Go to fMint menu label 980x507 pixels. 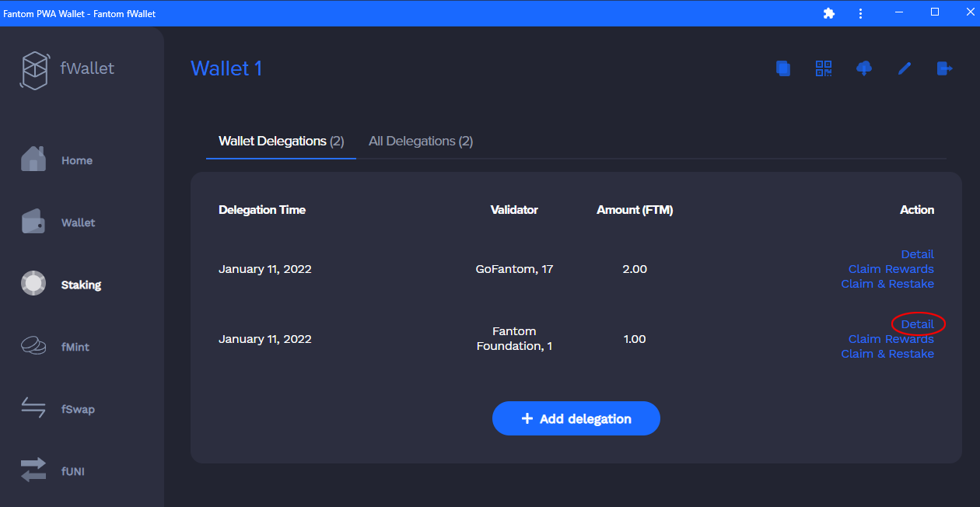(x=75, y=347)
